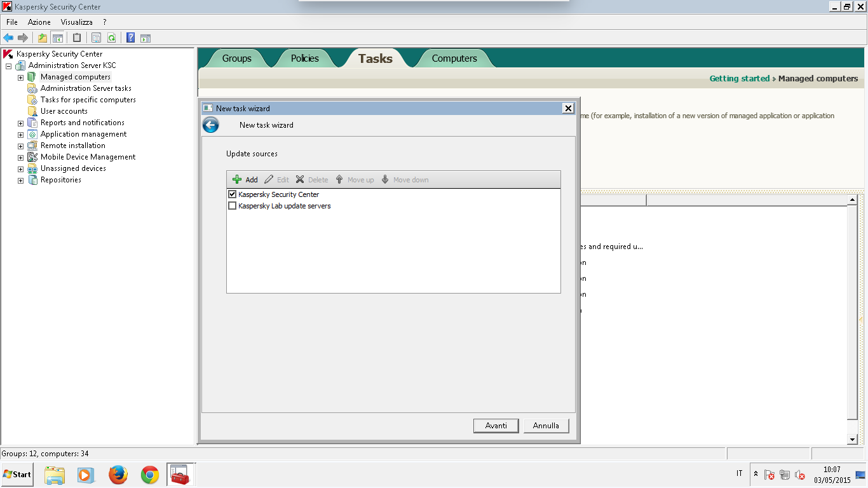
Task: Toggle the Show/Hide action pane icon
Action: pos(146,37)
